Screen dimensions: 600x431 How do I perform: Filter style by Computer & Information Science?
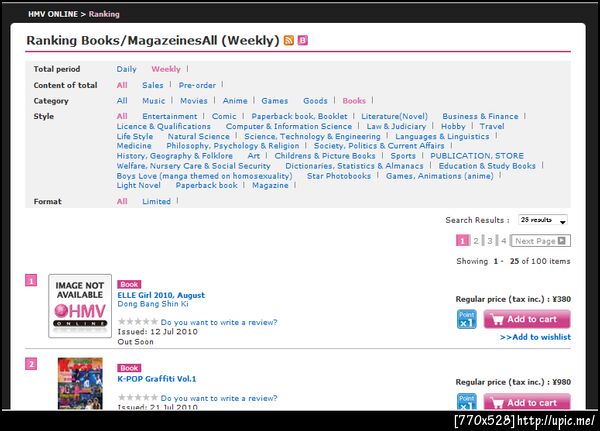click(x=289, y=126)
